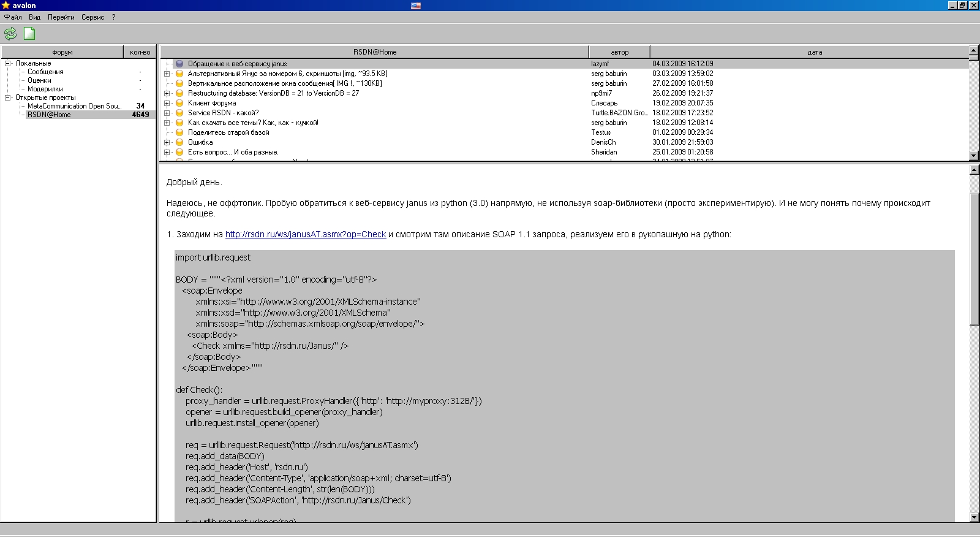The height and width of the screenshot is (537, 980).
Task: Expand the 'Есть вопрос... И оба разные' thread
Action: tap(167, 152)
